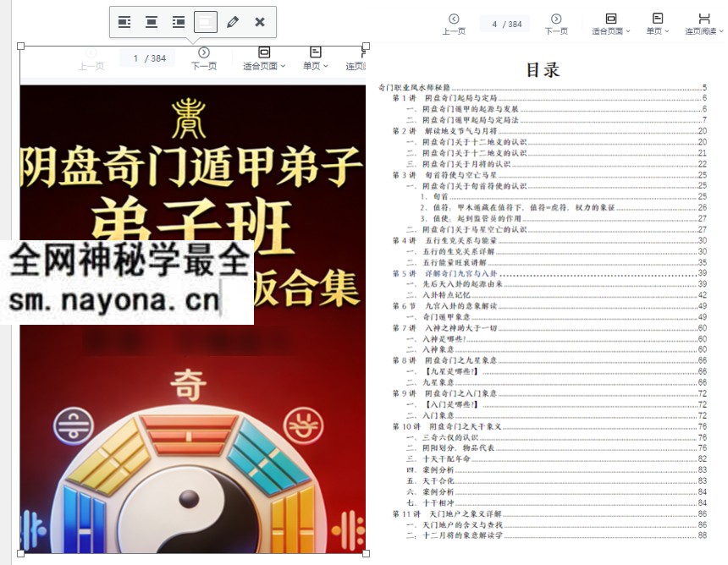Click fit-page icon in the left cover viewer toolbar
This screenshot has height=565, width=728.
pyautogui.click(x=264, y=52)
